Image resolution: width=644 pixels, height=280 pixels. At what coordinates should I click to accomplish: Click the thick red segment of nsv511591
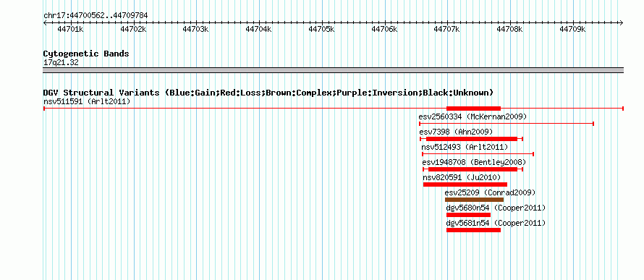473,109
